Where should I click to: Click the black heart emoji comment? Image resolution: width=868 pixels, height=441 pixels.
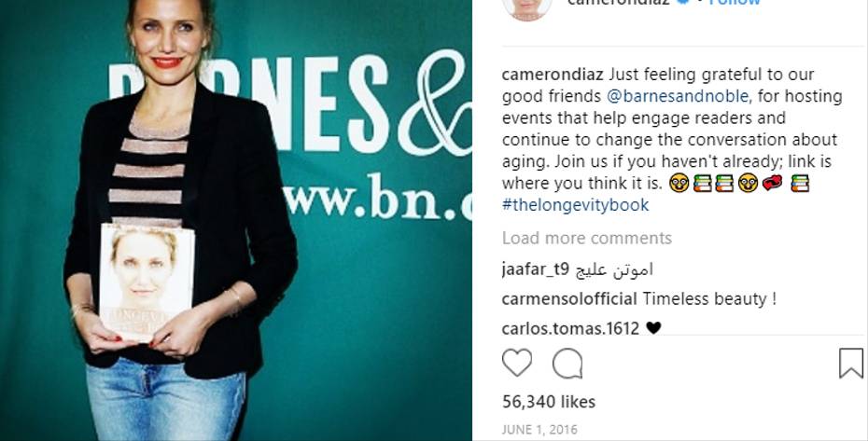coord(653,329)
